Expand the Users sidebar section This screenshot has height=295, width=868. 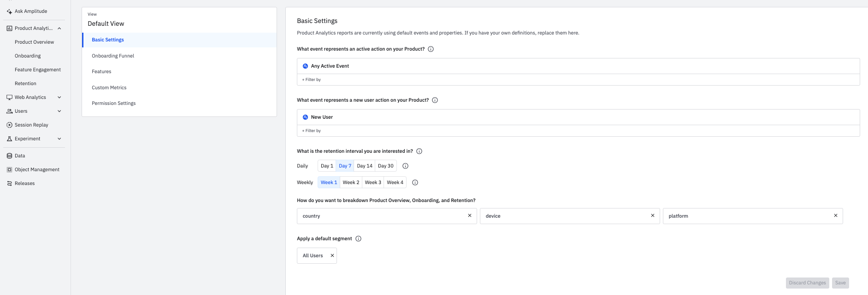click(x=59, y=111)
